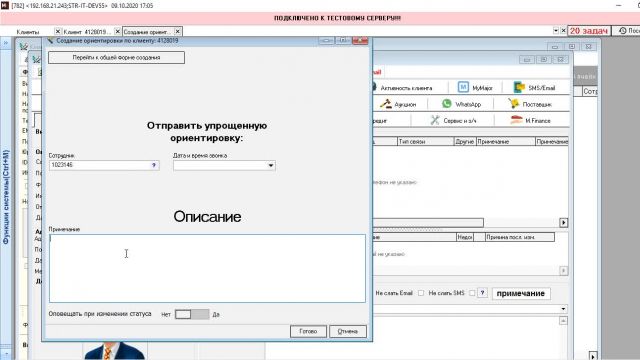
Task: Close the Client 4128019 tab
Action: click(x=117, y=31)
